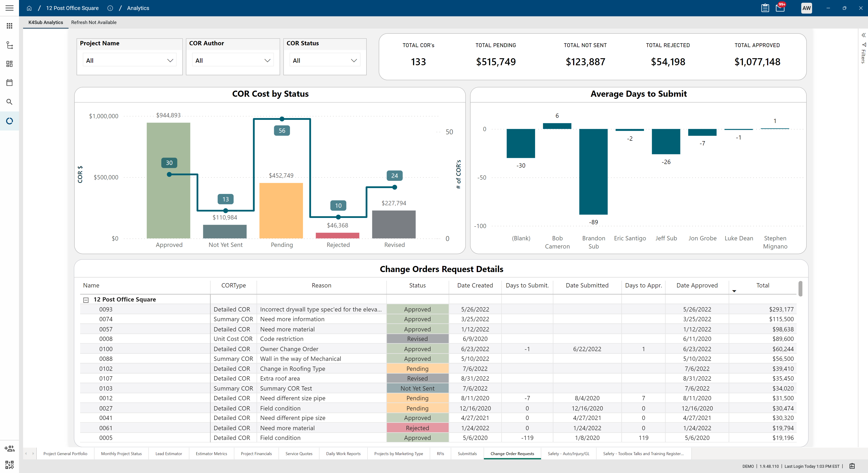Open the QR code icon in sidebar
The height and width of the screenshot is (473, 868).
click(x=10, y=465)
